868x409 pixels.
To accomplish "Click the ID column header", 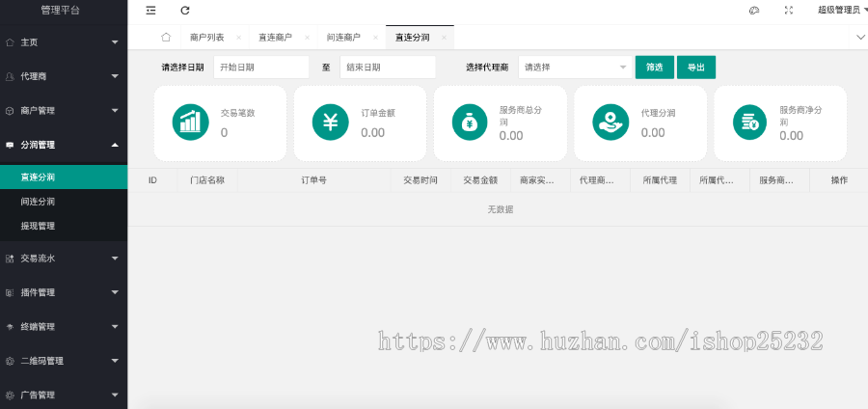I will pyautogui.click(x=152, y=180).
